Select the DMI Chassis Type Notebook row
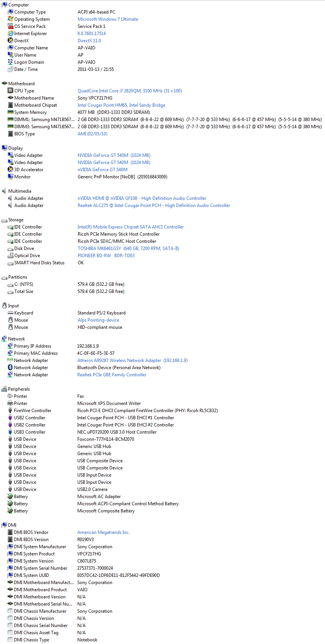The width and height of the screenshot is (325, 644). point(52,640)
